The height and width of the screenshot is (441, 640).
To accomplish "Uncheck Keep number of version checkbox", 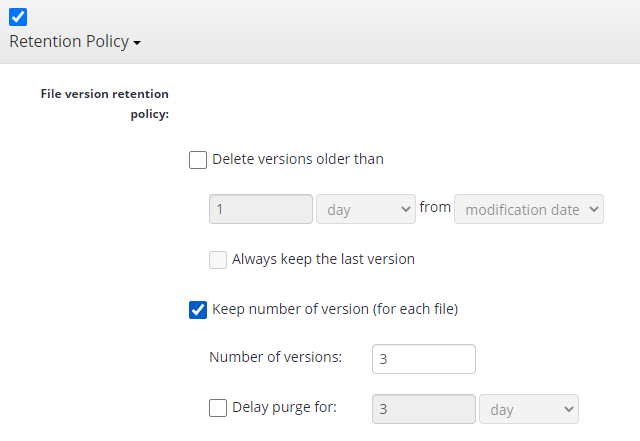I will click(198, 310).
